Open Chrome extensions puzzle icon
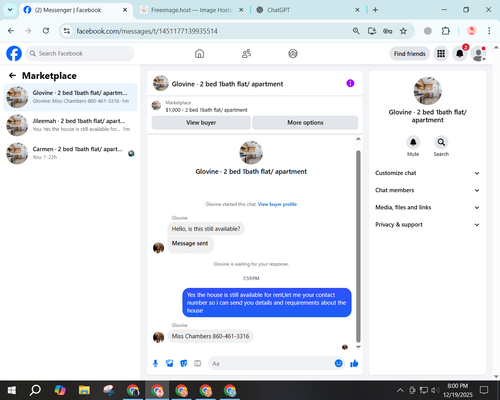This screenshot has height=400, width=500. (445, 31)
